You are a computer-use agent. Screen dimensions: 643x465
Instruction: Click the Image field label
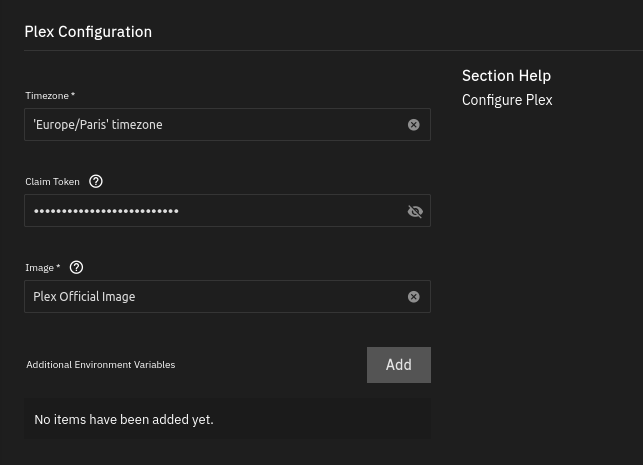click(x=42, y=268)
